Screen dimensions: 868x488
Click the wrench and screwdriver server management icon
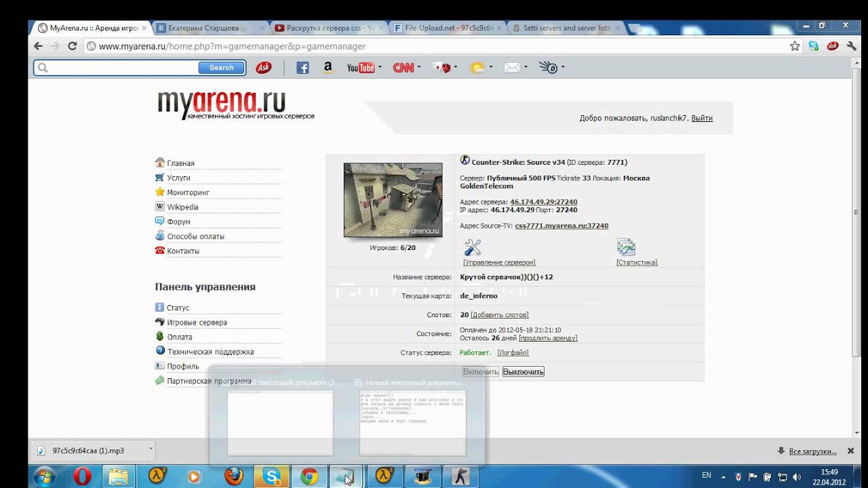tap(472, 247)
